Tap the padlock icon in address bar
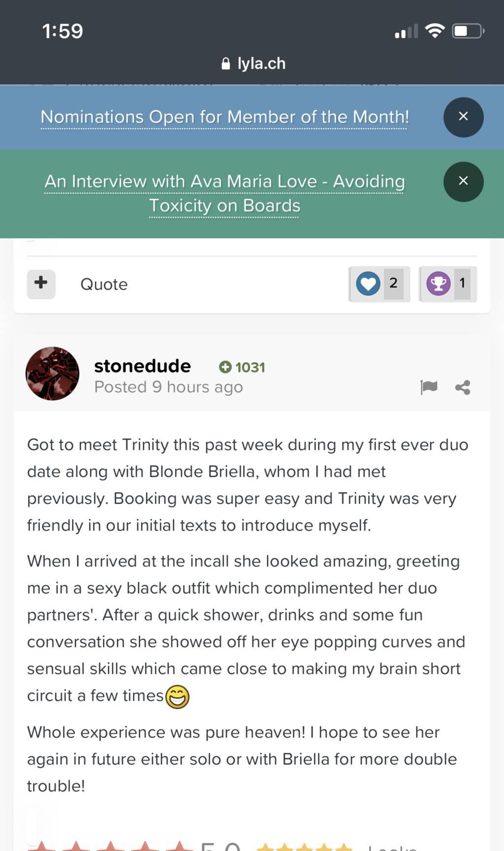 [x=226, y=63]
